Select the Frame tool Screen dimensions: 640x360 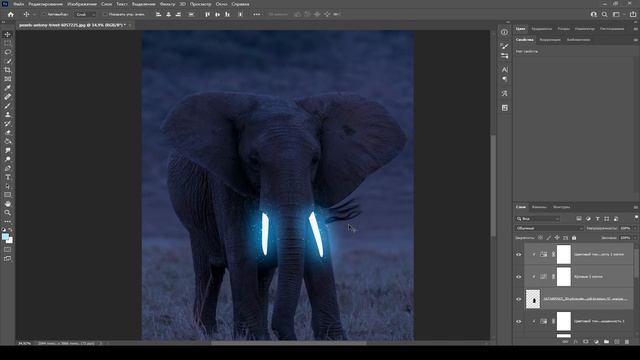[x=7, y=79]
